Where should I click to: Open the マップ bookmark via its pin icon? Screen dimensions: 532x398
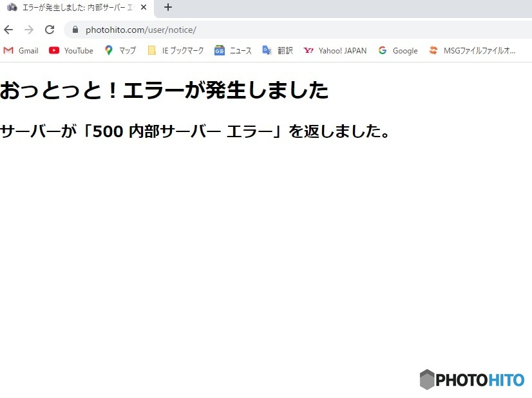[x=110, y=50]
